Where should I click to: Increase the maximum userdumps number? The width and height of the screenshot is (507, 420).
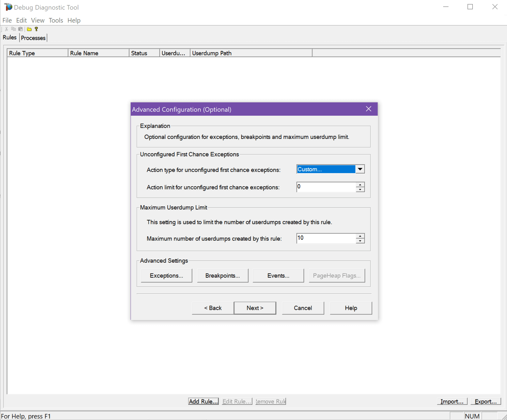pyautogui.click(x=360, y=236)
